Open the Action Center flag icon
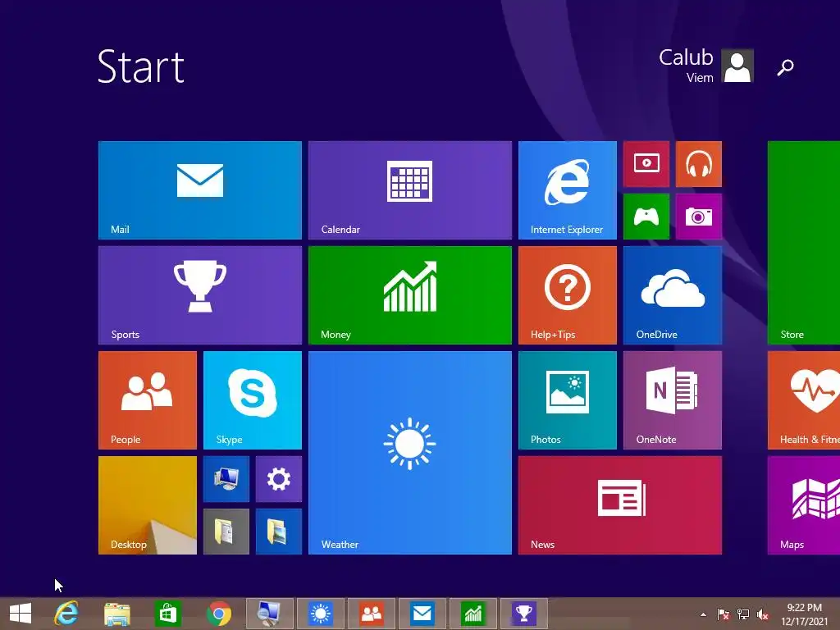This screenshot has height=630, width=840. [x=724, y=614]
